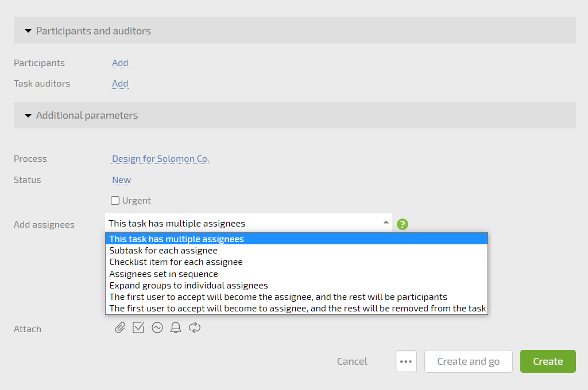This screenshot has width=588, height=390.
Task: Add Participants via the Add link
Action: point(120,63)
